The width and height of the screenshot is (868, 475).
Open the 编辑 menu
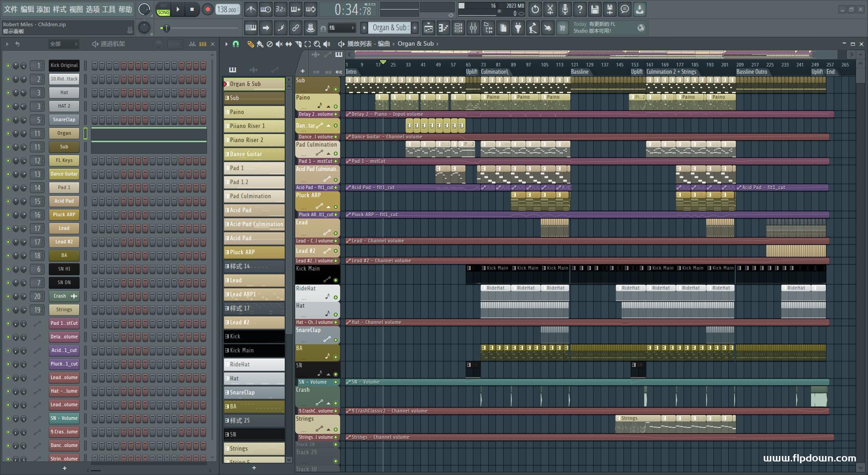27,9
